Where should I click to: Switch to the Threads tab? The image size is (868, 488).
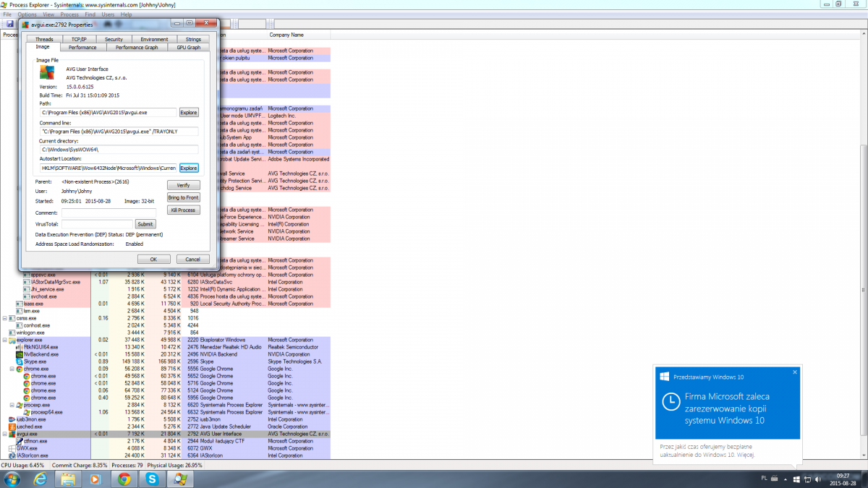[x=44, y=39]
